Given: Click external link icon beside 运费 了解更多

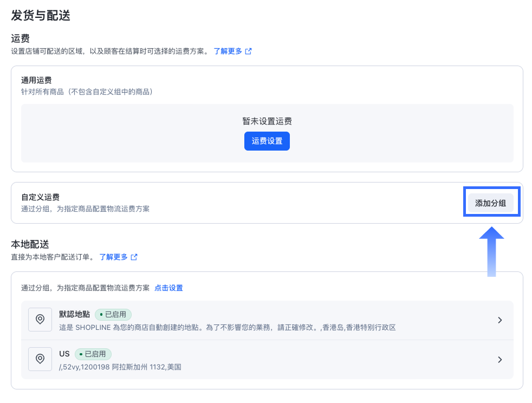Looking at the screenshot, I should [x=248, y=51].
